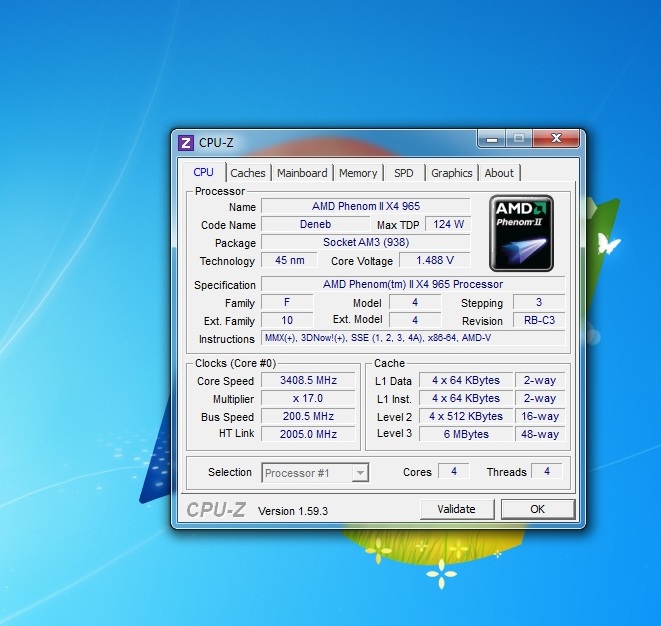Switch to the CPU tab

pyautogui.click(x=204, y=172)
